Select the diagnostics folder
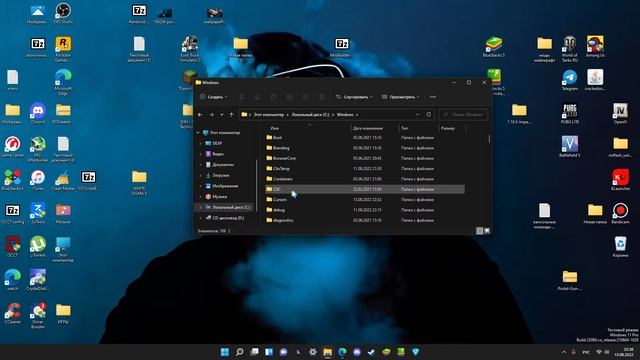640x360 pixels. click(364, 220)
